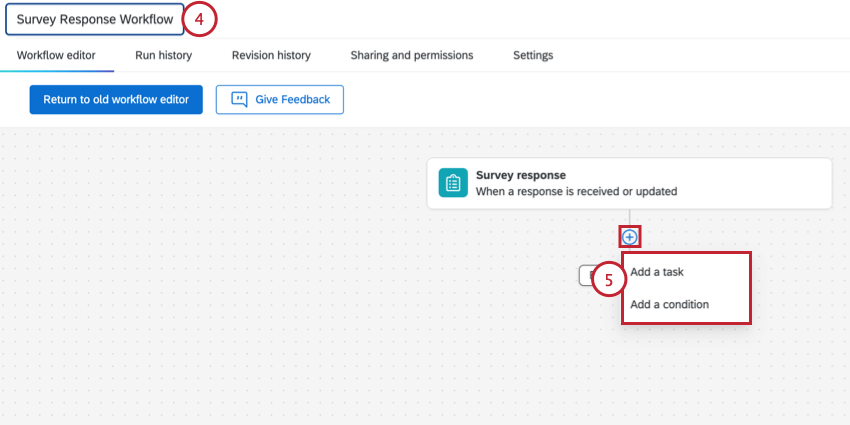Go to the Revision history tab
This screenshot has height=425, width=850.
[x=271, y=55]
